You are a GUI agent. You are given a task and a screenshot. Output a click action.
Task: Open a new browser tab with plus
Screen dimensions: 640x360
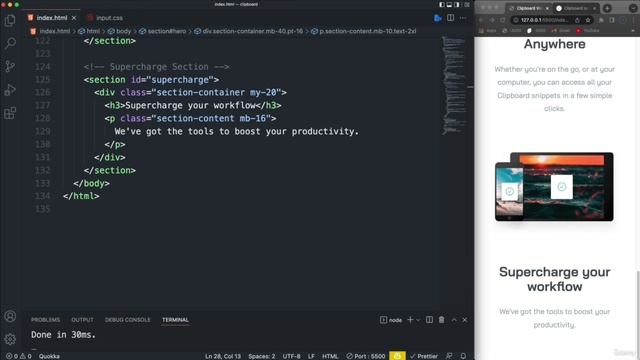(607, 8)
